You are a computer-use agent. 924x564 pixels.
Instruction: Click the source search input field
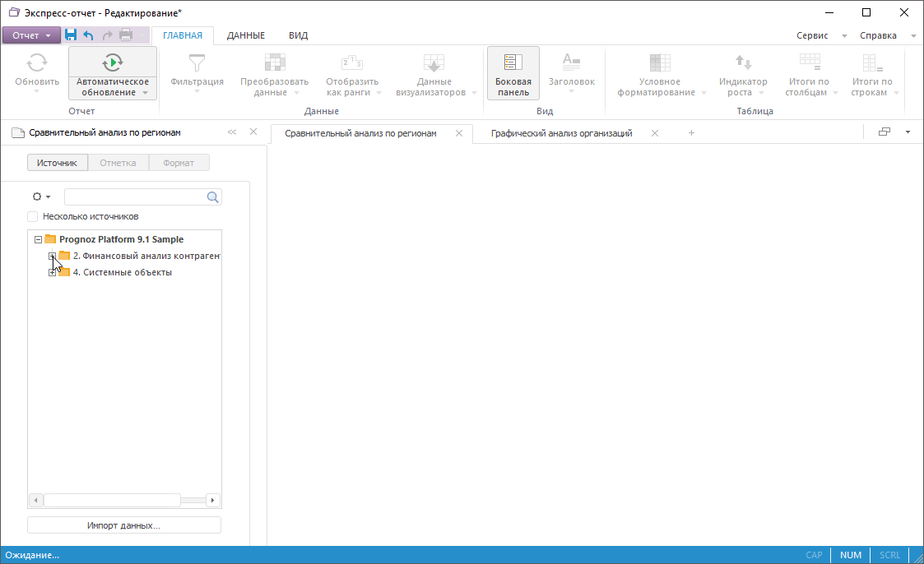click(135, 196)
